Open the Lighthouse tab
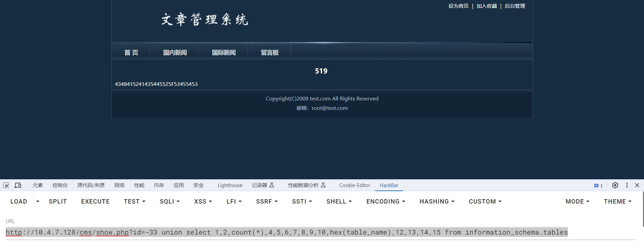The height and width of the screenshot is (244, 644). pyautogui.click(x=230, y=185)
